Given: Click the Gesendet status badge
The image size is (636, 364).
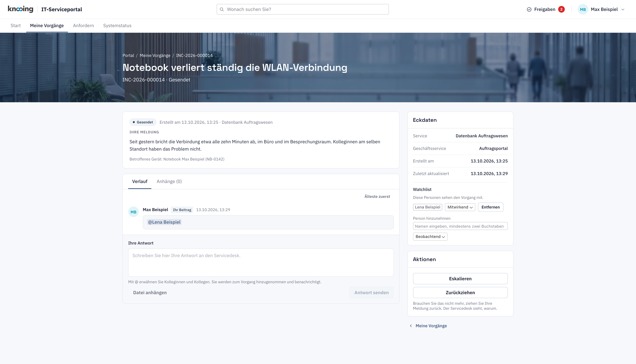Looking at the screenshot, I should pyautogui.click(x=143, y=122).
